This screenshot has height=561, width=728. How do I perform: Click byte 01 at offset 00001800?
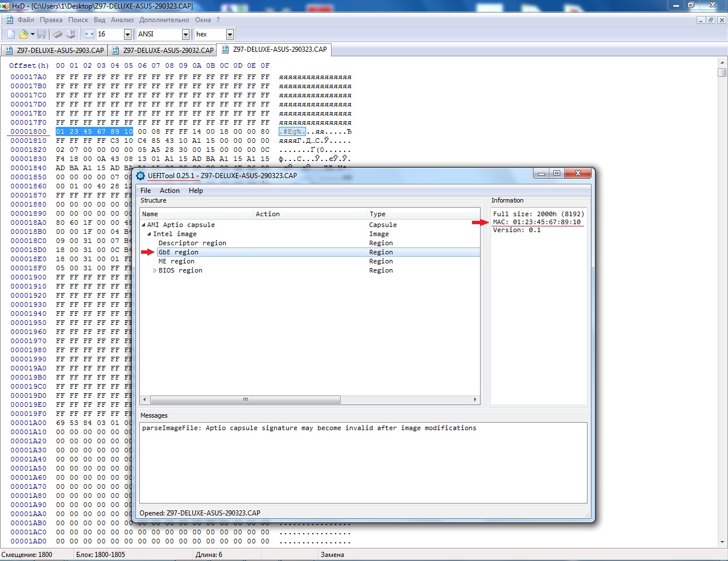[60, 131]
